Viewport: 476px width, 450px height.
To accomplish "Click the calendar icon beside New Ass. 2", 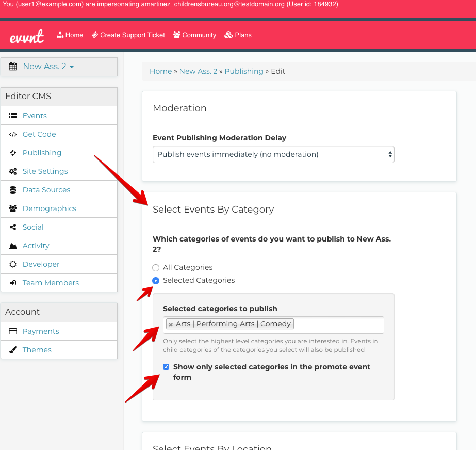I will coord(13,66).
